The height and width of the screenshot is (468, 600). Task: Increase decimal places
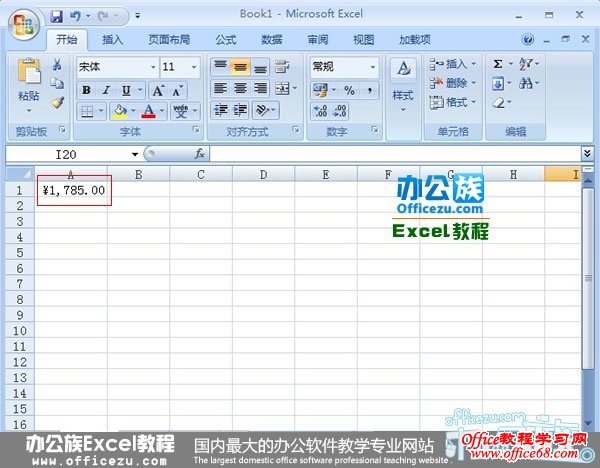(321, 111)
